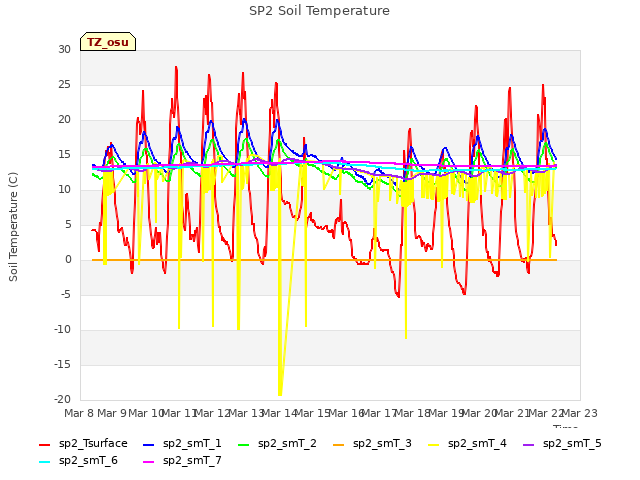Image resolution: width=640 pixels, height=480 pixels.
Task: Toggle sp2_smT_4 series in legend
Action: pyautogui.click(x=467, y=444)
